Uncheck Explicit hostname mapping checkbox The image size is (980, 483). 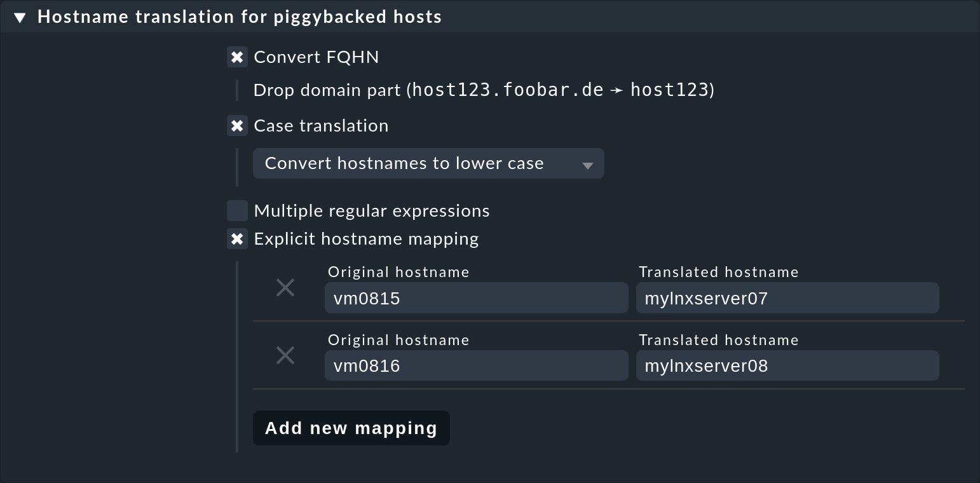pos(237,239)
